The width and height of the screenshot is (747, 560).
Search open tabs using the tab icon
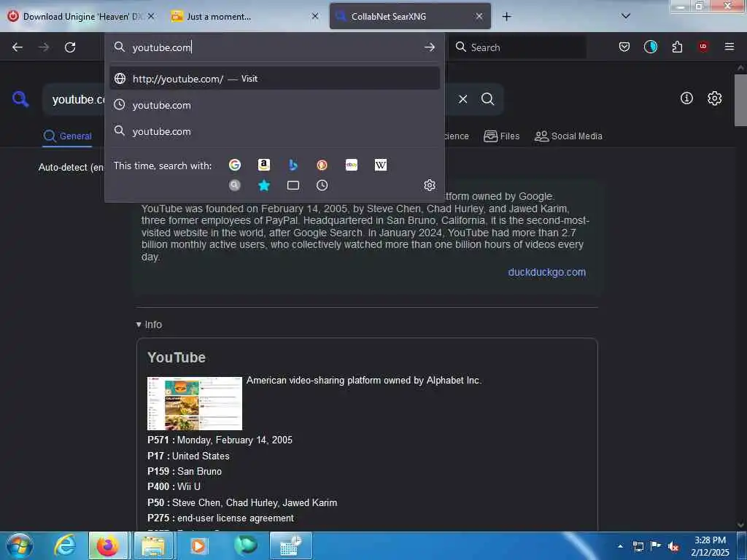tap(293, 185)
